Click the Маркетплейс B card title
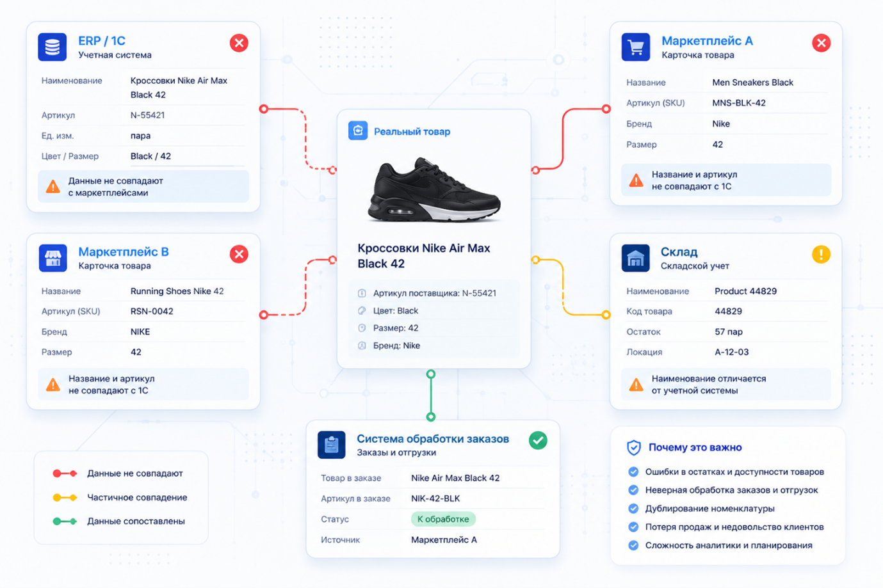This screenshot has height=588, width=883. point(124,252)
